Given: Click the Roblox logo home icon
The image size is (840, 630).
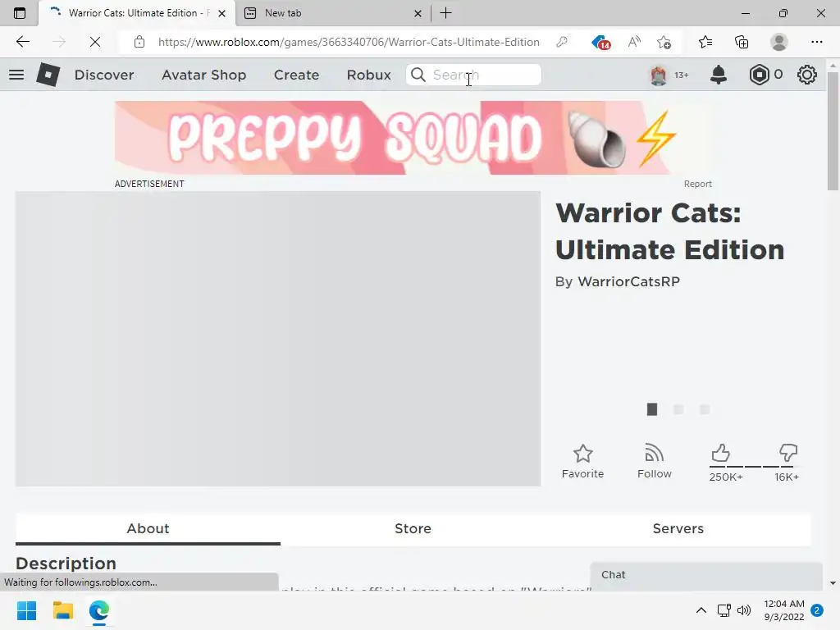Looking at the screenshot, I should click(48, 75).
